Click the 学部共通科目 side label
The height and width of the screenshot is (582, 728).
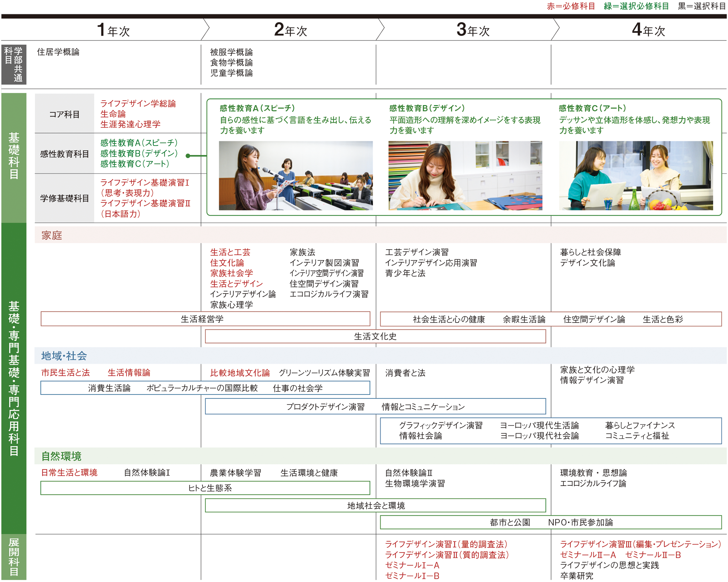pos(14,64)
